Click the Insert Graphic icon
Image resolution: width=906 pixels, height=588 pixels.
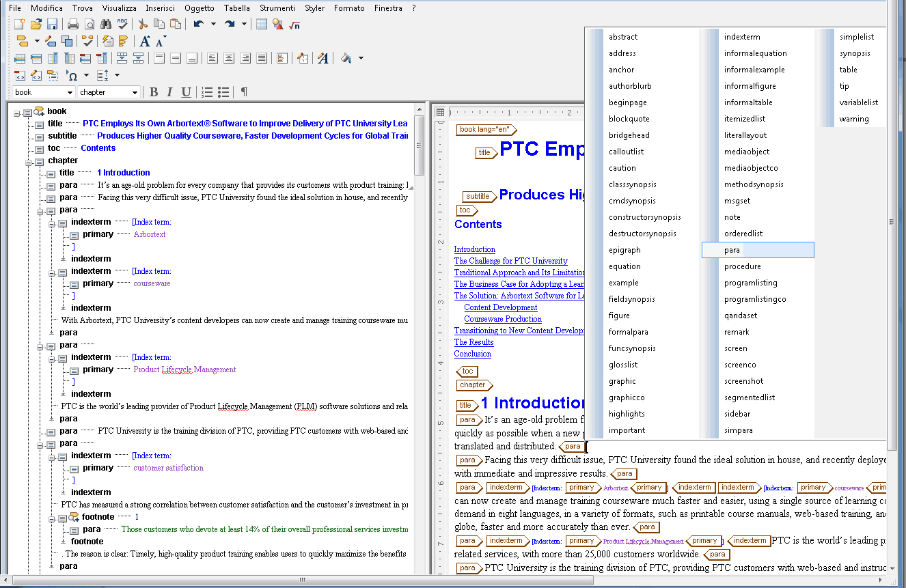point(278,25)
